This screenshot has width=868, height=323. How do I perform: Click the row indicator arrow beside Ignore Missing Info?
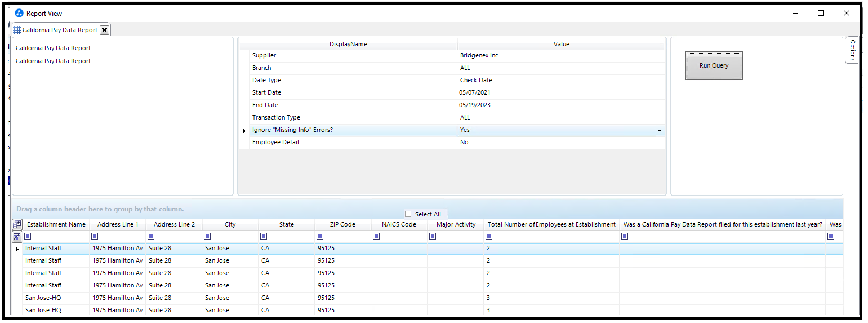[244, 130]
